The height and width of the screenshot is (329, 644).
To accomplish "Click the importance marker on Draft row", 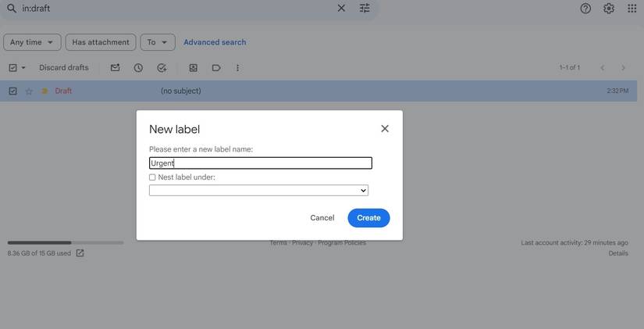I will pyautogui.click(x=44, y=91).
